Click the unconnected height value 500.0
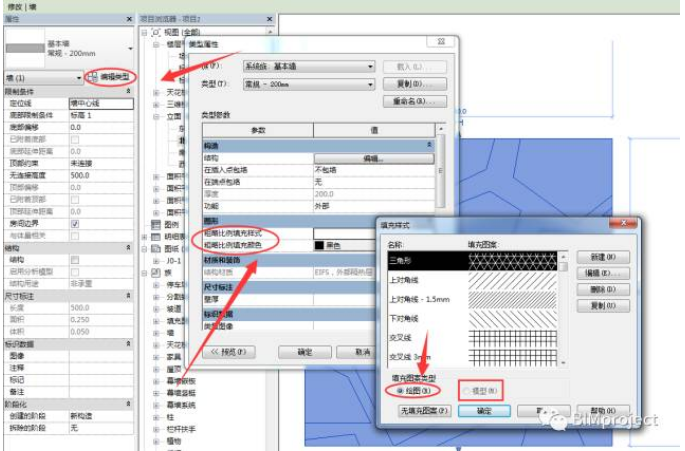This screenshot has width=685, height=451. [101, 175]
